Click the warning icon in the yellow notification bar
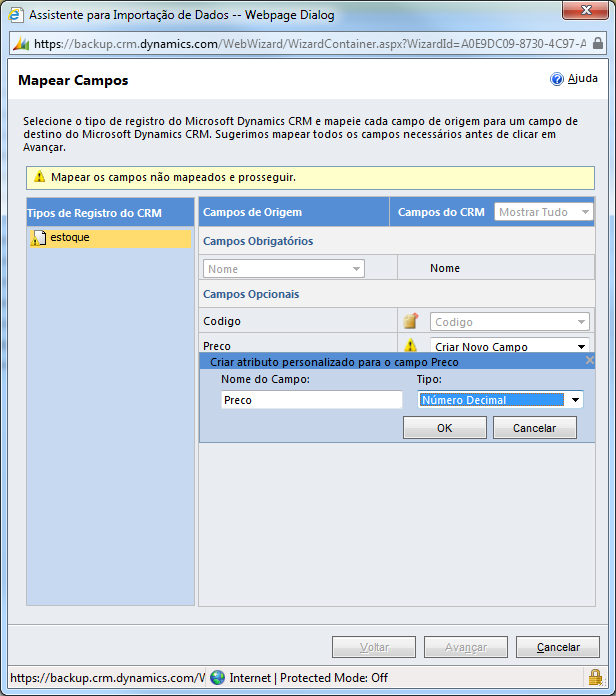 (39, 177)
